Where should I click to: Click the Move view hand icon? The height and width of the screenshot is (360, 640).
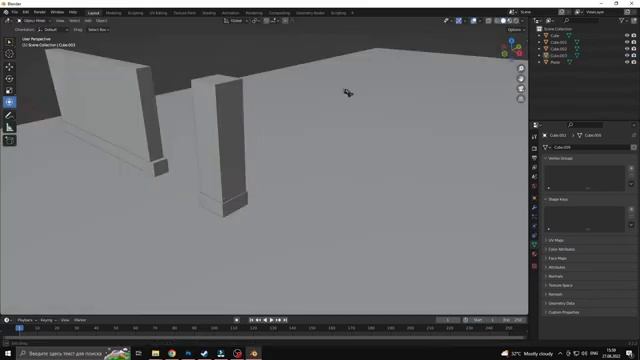[521, 78]
